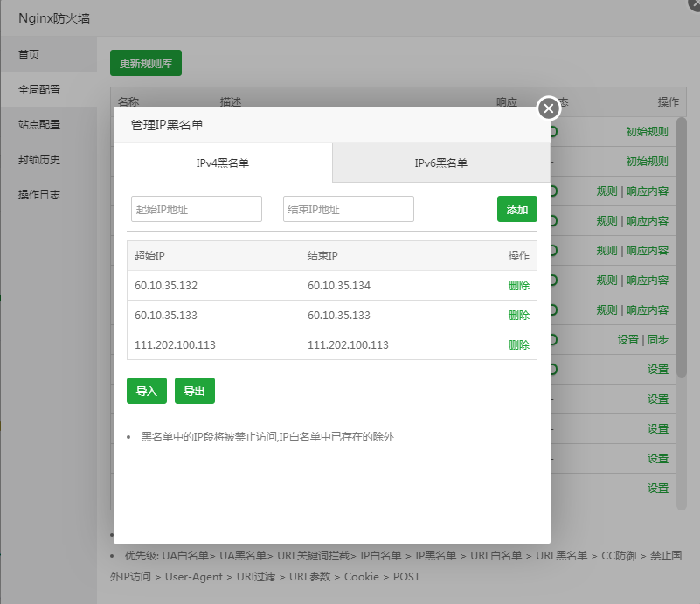Open 站点配置 in the sidebar
The image size is (700, 604).
click(x=48, y=124)
